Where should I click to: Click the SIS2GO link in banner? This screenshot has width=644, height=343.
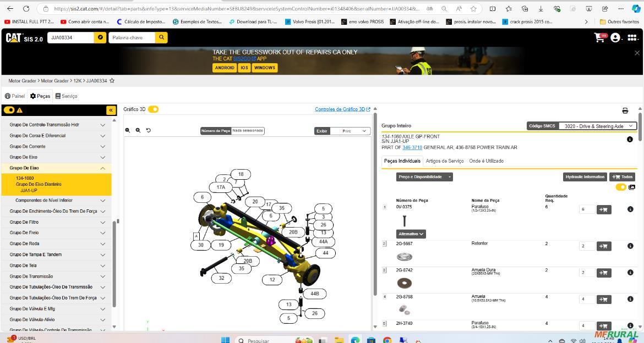tap(244, 59)
